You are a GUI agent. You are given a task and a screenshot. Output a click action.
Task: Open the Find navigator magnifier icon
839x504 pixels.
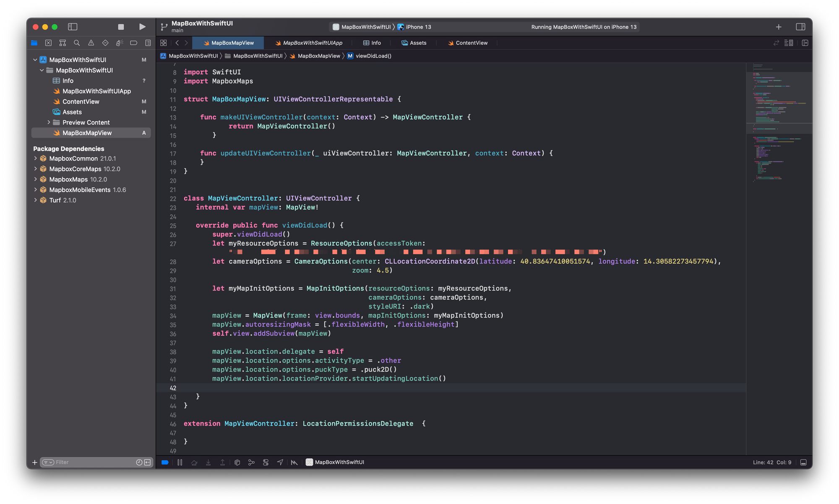click(x=77, y=43)
